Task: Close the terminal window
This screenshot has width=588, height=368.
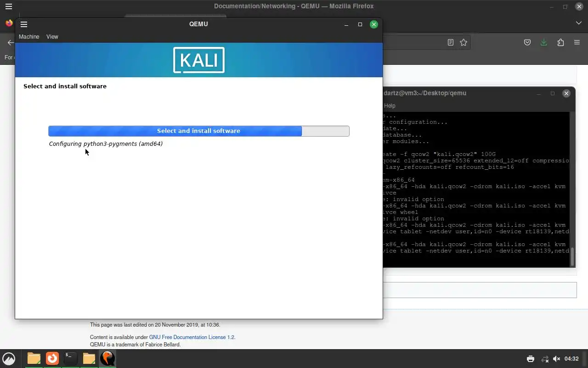Action: 566,93
